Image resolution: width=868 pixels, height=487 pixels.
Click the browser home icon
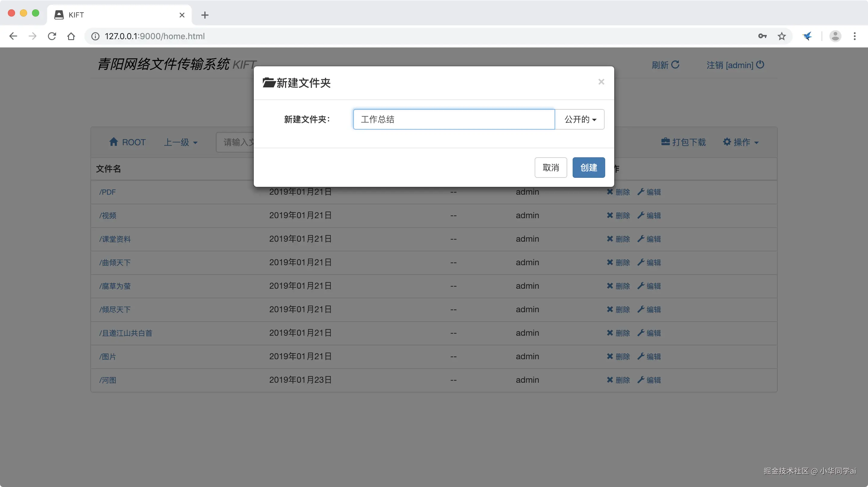coord(71,36)
